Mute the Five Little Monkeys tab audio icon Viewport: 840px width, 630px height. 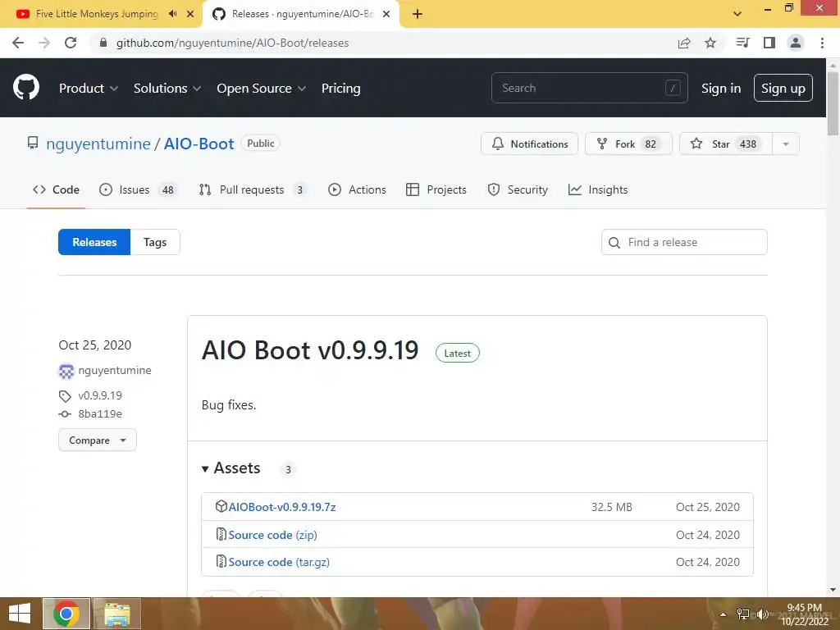[172, 14]
